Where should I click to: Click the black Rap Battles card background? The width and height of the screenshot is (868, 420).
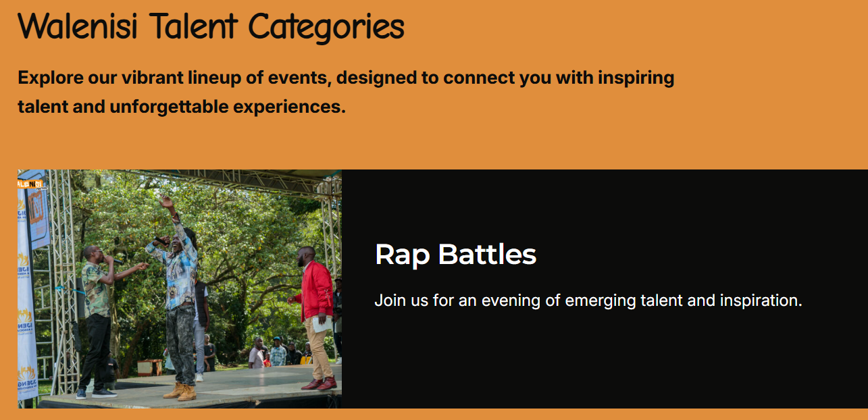(x=605, y=365)
